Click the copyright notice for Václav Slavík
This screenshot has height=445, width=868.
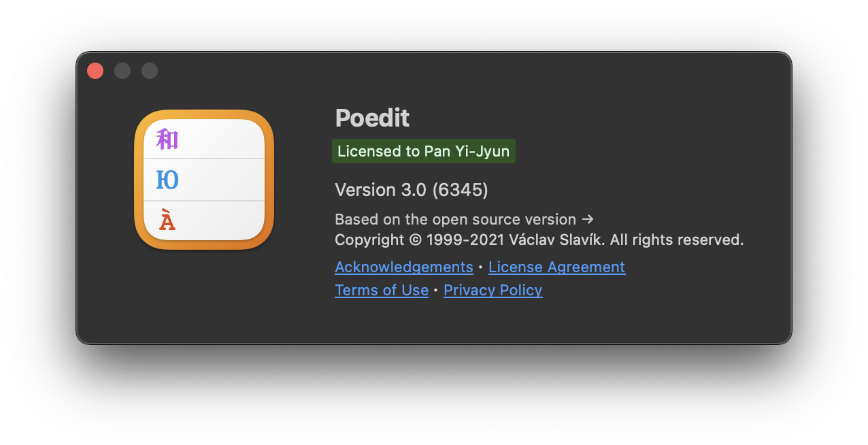pyautogui.click(x=539, y=240)
